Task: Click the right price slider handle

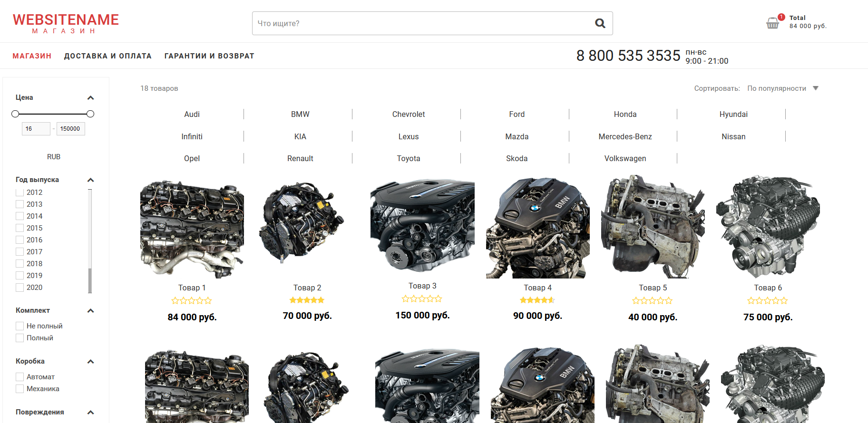Action: point(90,114)
